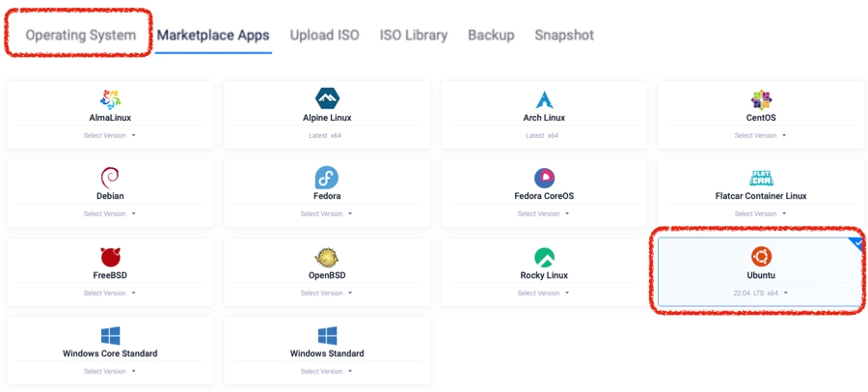Click the Fedora name text
The width and height of the screenshot is (868, 392).
pos(327,196)
